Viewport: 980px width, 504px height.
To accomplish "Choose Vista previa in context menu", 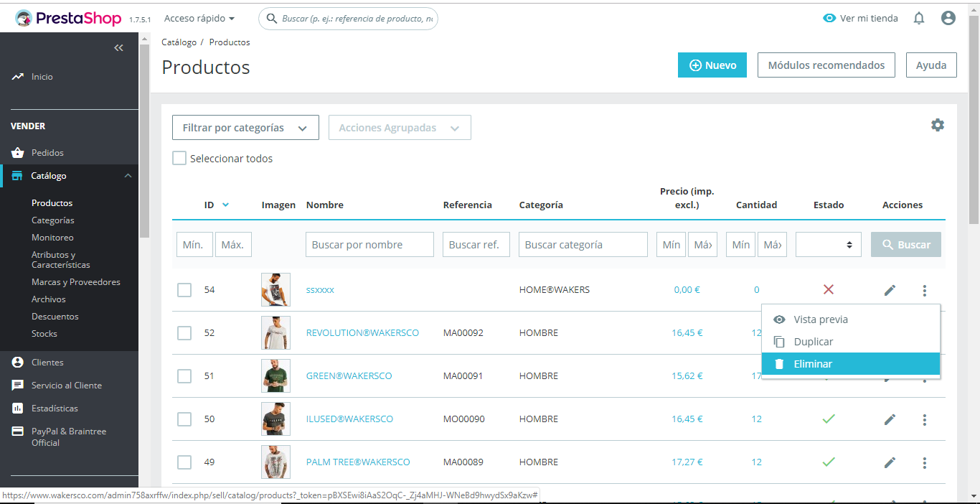I will pyautogui.click(x=851, y=319).
